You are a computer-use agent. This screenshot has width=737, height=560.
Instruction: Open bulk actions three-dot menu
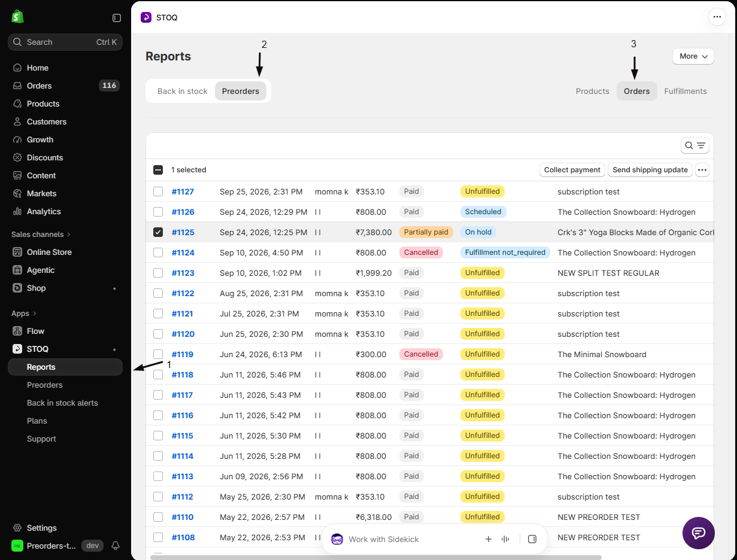(x=702, y=170)
